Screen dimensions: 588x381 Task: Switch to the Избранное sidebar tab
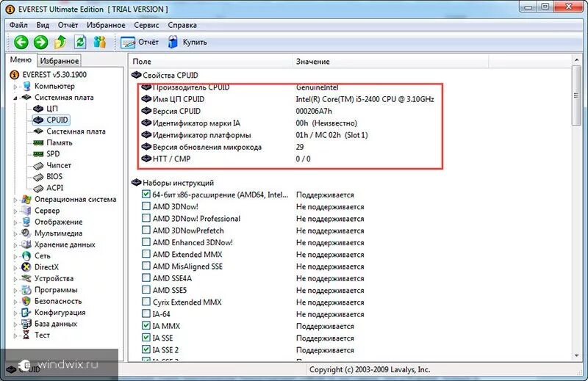pyautogui.click(x=60, y=61)
